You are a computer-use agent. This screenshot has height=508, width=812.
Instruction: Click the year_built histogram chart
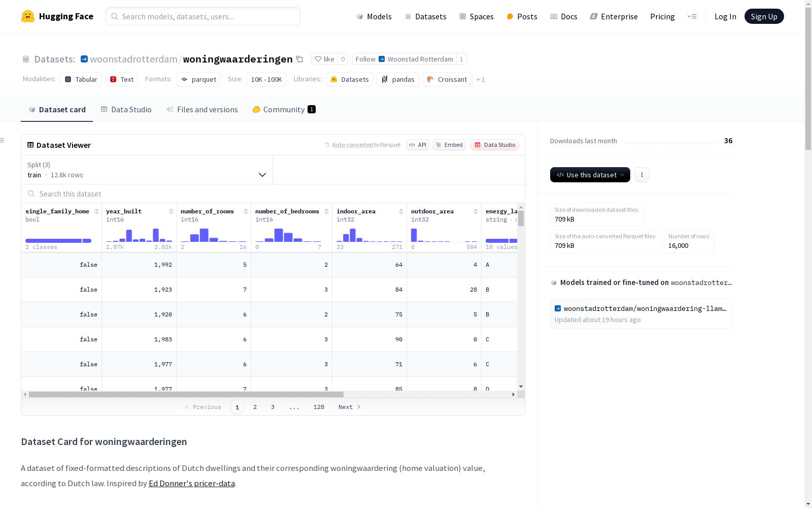pyautogui.click(x=139, y=235)
